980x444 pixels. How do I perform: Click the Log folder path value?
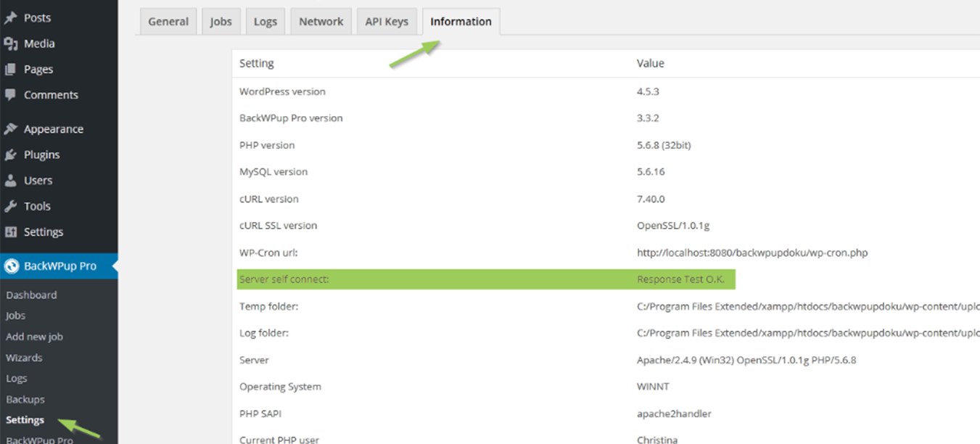(808, 333)
